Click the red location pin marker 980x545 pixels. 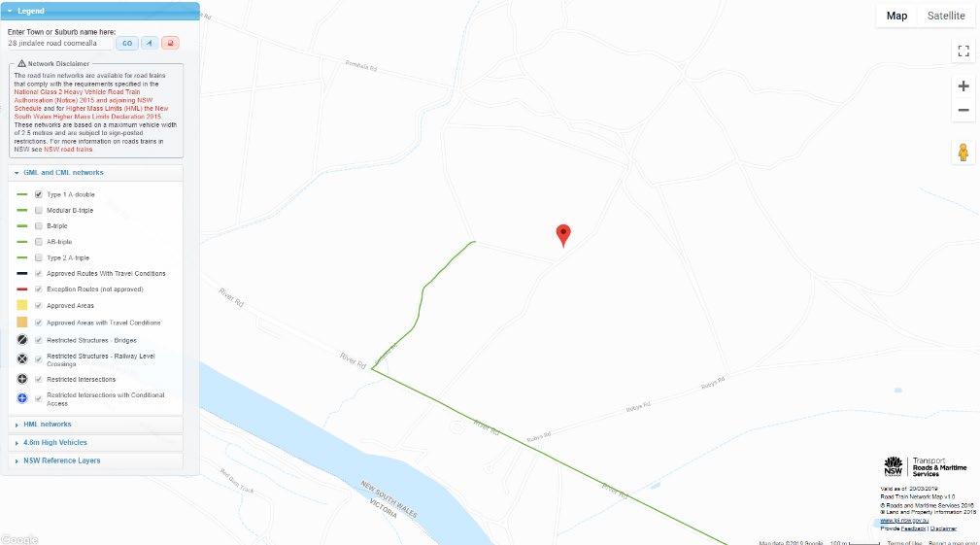563,236
